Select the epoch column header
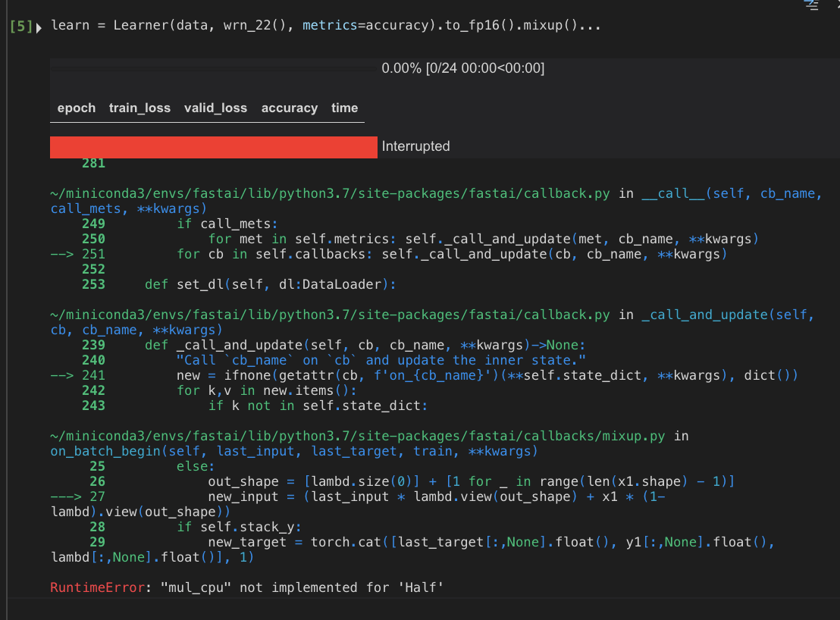 [76, 108]
